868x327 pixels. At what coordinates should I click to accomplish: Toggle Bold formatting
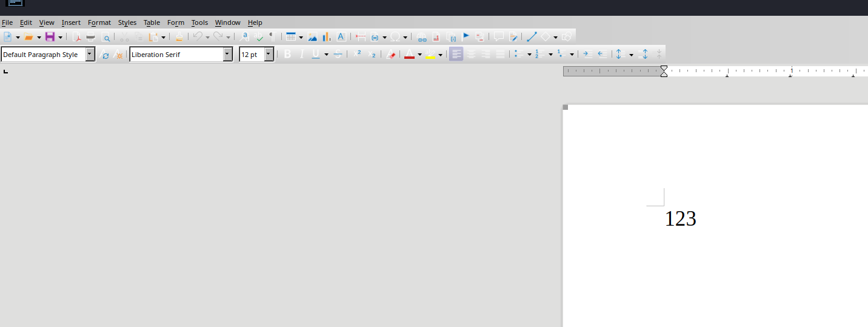[287, 55]
